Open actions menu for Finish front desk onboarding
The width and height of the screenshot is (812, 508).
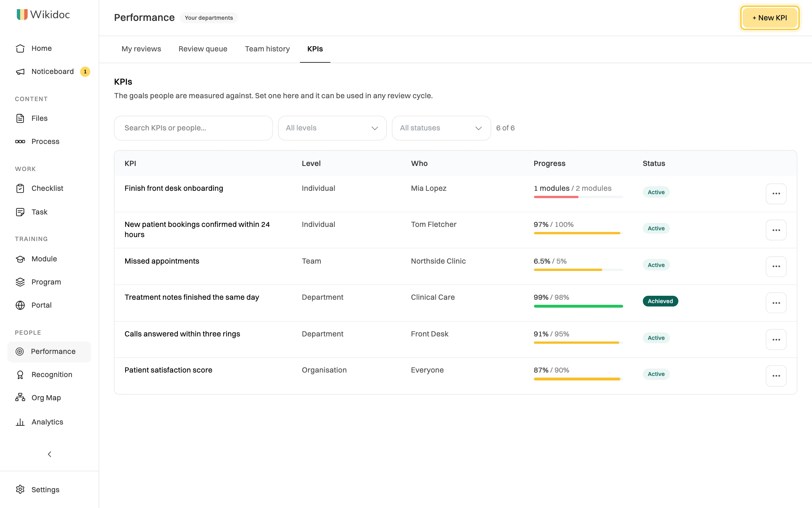click(776, 194)
